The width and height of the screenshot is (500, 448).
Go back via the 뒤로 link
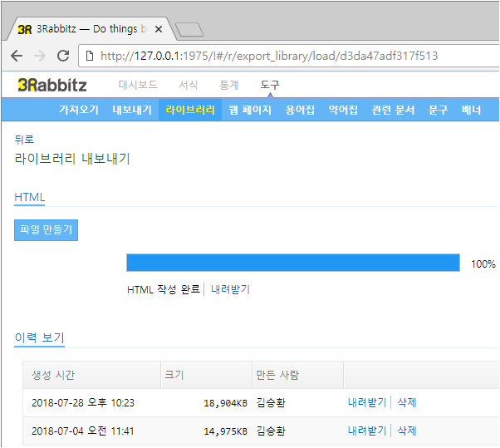tap(24, 140)
